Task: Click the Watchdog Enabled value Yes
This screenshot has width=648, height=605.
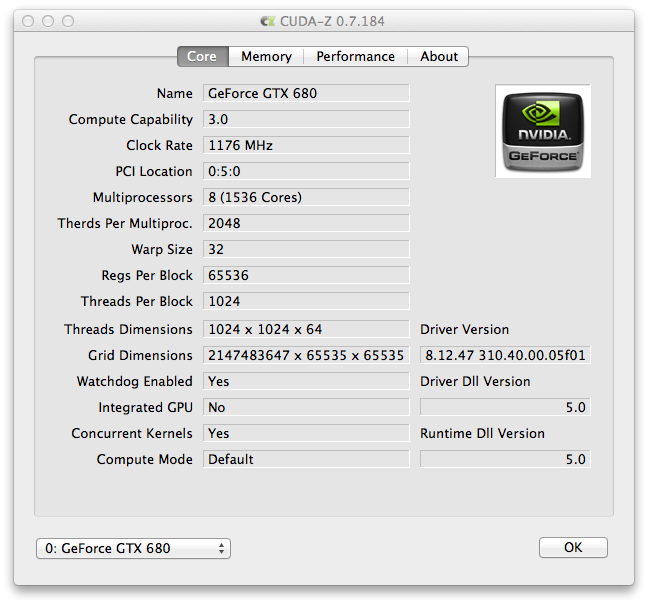Action: click(306, 381)
